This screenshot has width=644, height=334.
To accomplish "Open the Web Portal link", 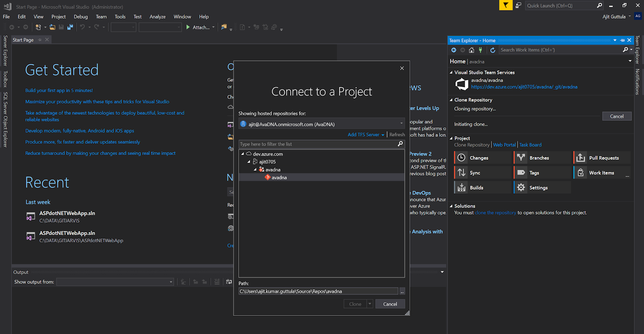I will (504, 145).
